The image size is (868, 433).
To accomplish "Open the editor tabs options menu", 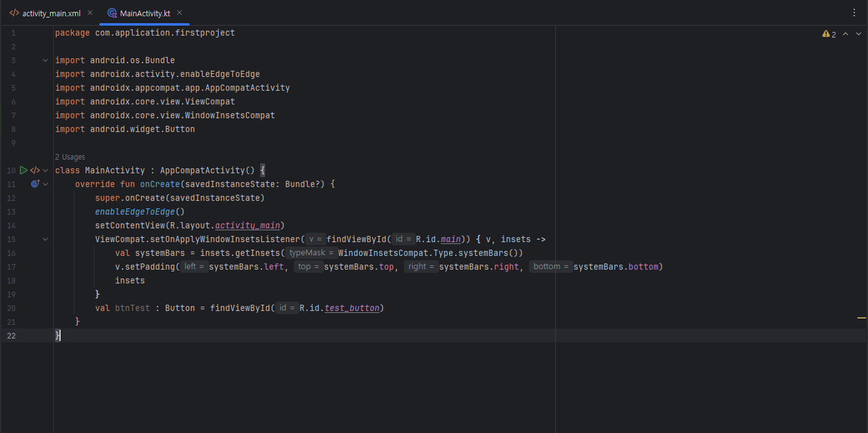I will click(854, 13).
